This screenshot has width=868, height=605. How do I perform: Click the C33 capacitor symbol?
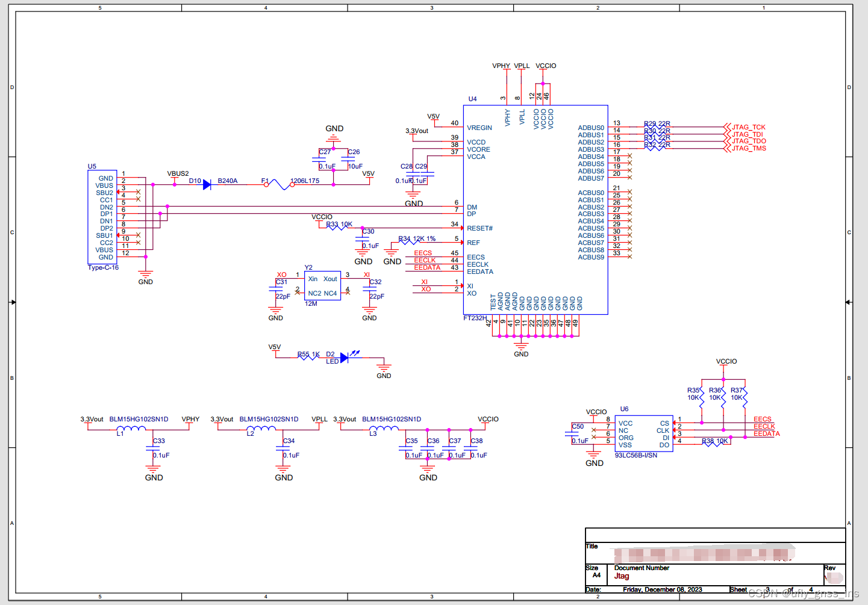point(153,449)
